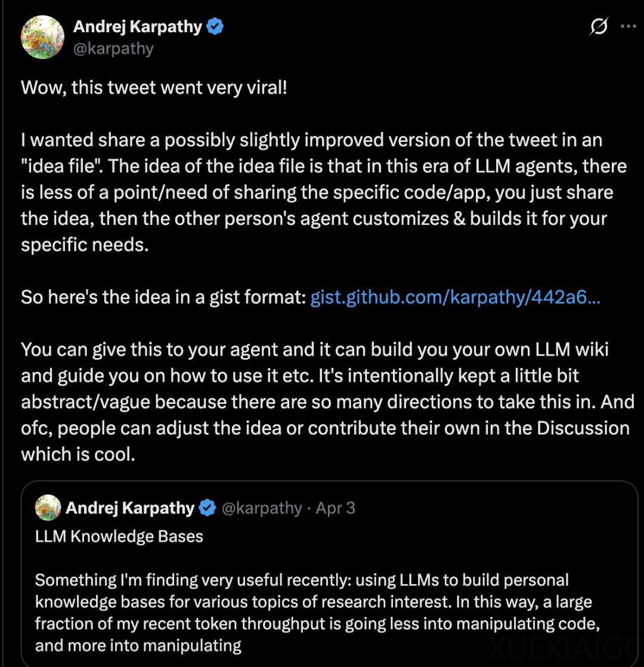
Task: Open the Apr 3 timestamp of the quoted tweet
Action: tap(336, 508)
